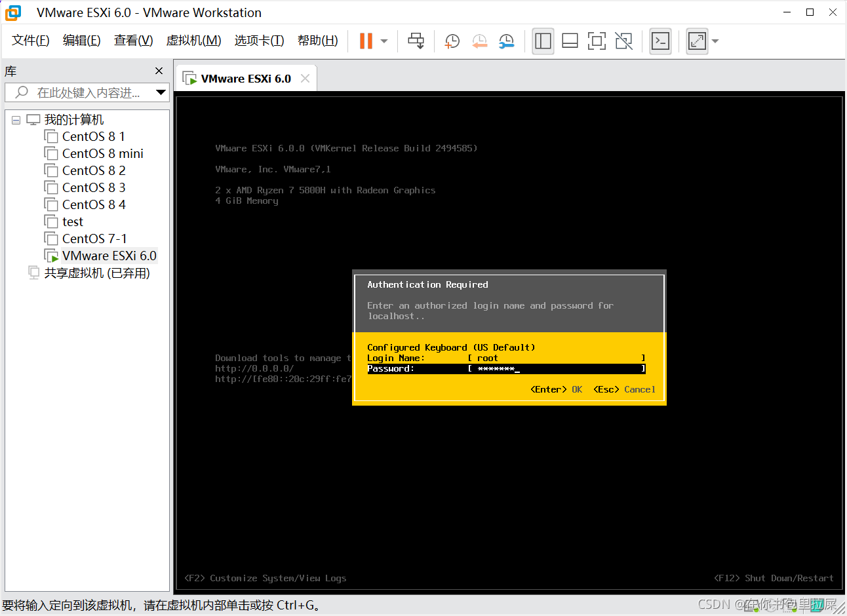
Task: Open the library search dropdown arrow
Action: click(161, 92)
